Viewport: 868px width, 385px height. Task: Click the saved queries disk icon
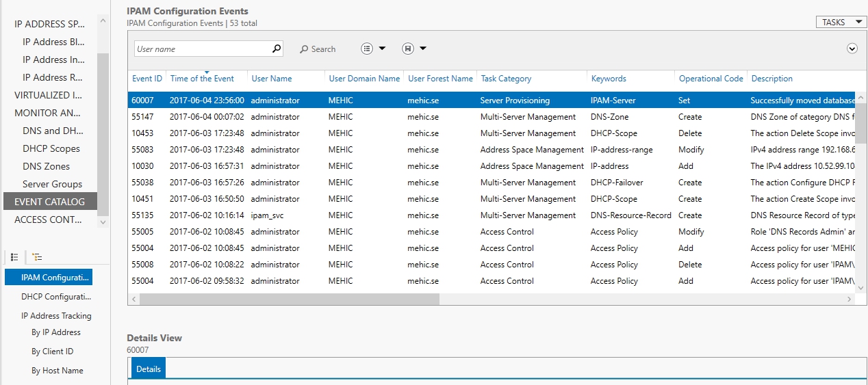click(x=408, y=49)
